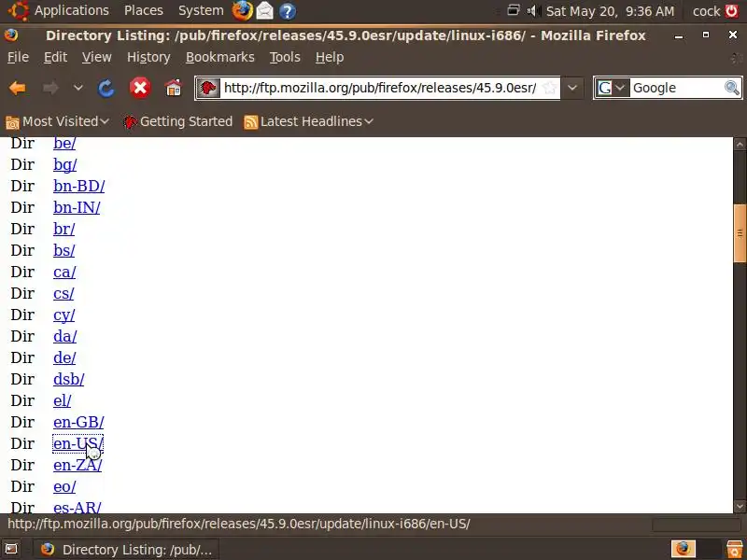Reload the current page

(x=106, y=88)
